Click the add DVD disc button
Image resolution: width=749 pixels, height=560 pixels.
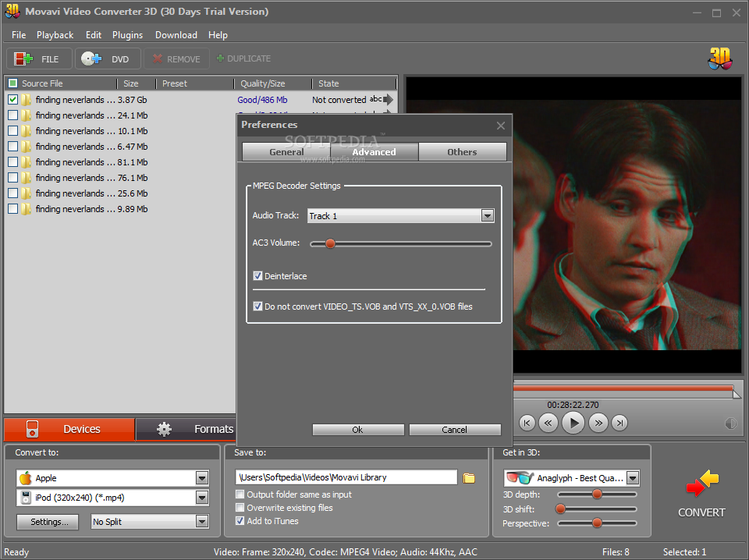(x=108, y=58)
